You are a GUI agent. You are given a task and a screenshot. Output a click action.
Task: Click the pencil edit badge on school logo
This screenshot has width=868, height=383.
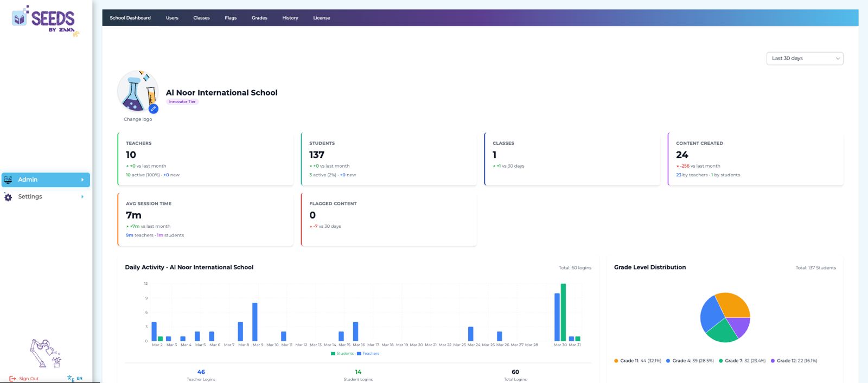pos(154,108)
